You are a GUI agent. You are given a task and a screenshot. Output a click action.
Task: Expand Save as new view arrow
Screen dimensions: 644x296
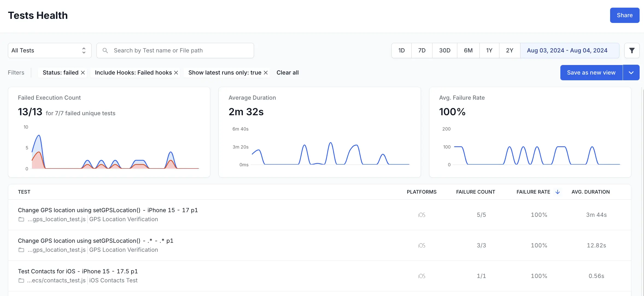click(x=631, y=73)
